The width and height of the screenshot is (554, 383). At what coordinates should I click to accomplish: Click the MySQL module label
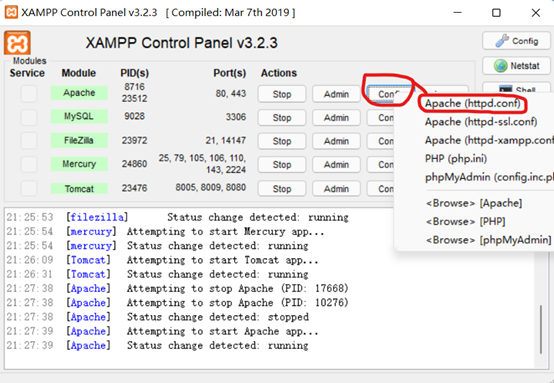tap(79, 116)
